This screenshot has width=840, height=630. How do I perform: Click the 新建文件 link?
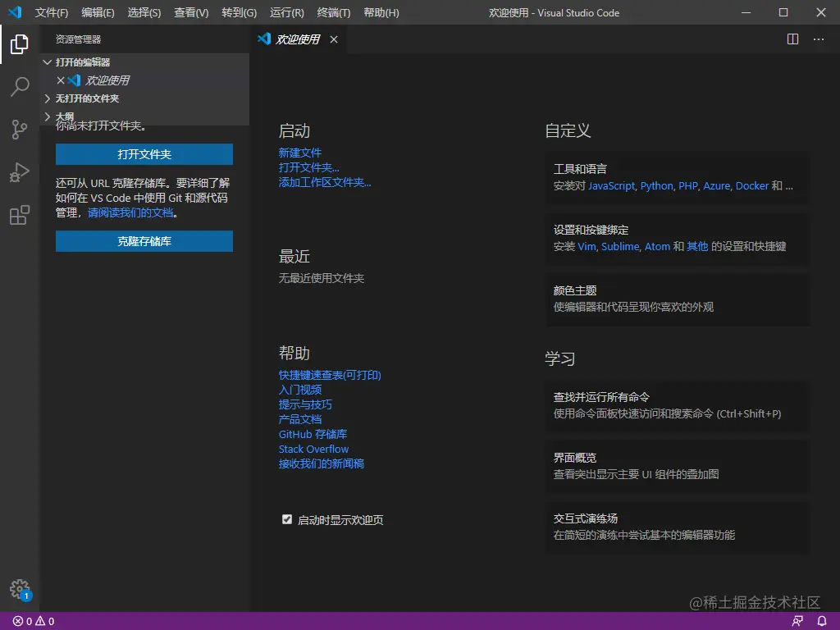point(300,153)
